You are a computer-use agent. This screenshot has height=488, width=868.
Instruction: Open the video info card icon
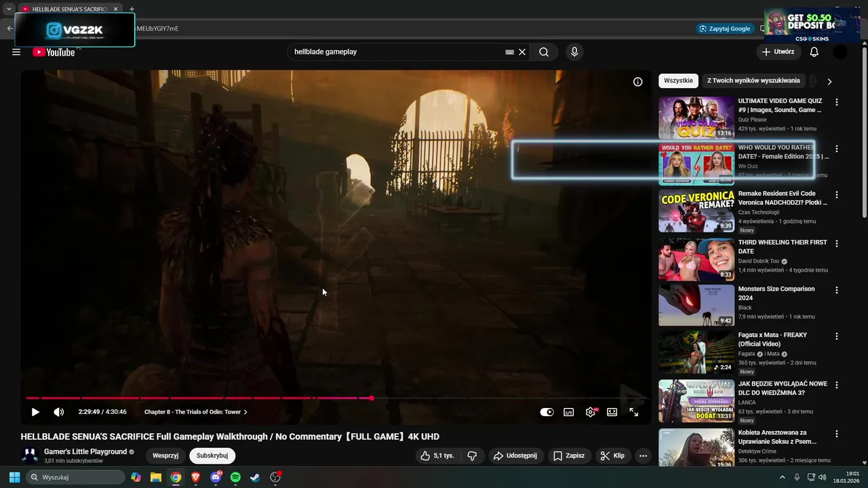pyautogui.click(x=637, y=82)
